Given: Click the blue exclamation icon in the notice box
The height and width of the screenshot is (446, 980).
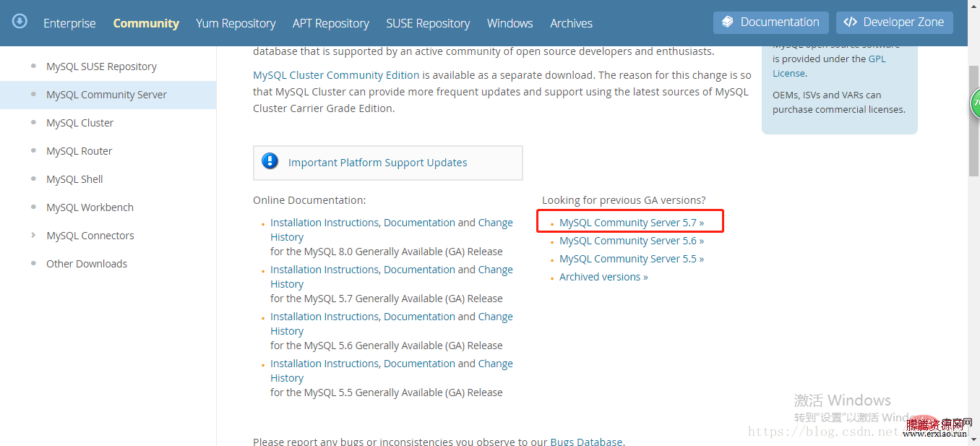Looking at the screenshot, I should coord(270,161).
